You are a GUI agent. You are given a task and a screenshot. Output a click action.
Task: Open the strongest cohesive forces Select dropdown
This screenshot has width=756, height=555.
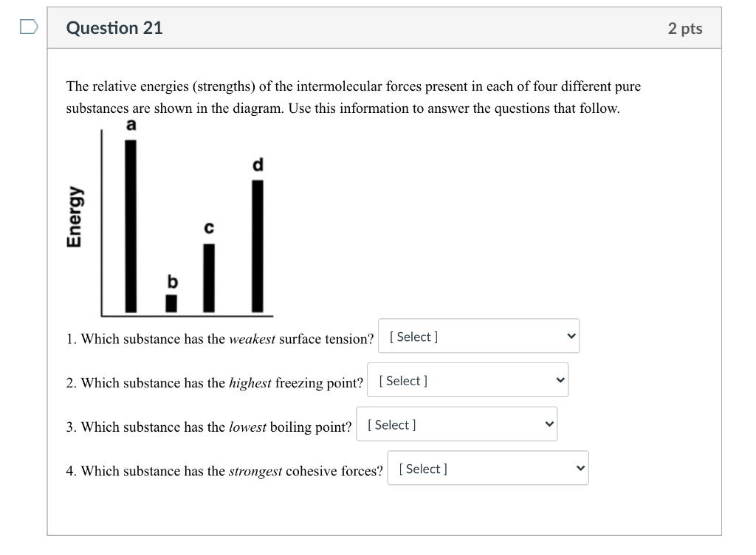point(487,467)
